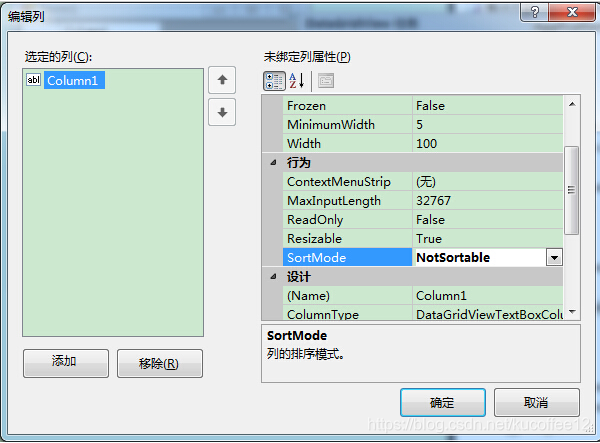This screenshot has height=443, width=600.
Task: Move selected column up with arrow
Action: (222, 80)
